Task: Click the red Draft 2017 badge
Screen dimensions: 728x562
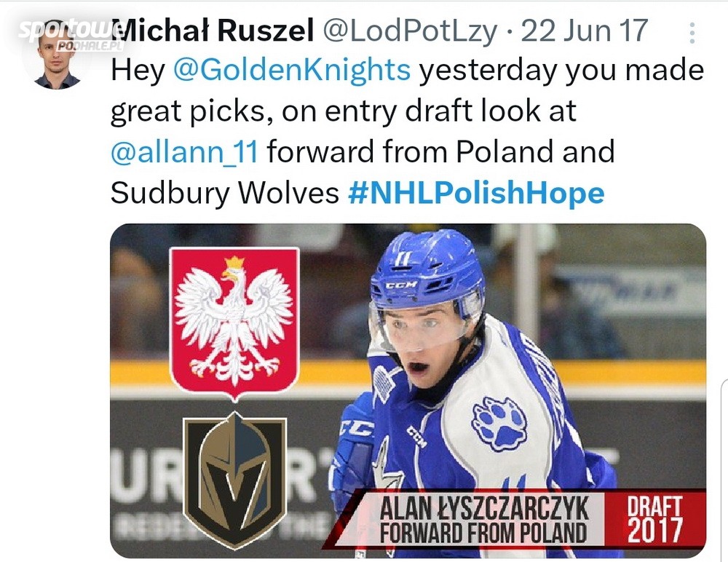Action: 655,519
